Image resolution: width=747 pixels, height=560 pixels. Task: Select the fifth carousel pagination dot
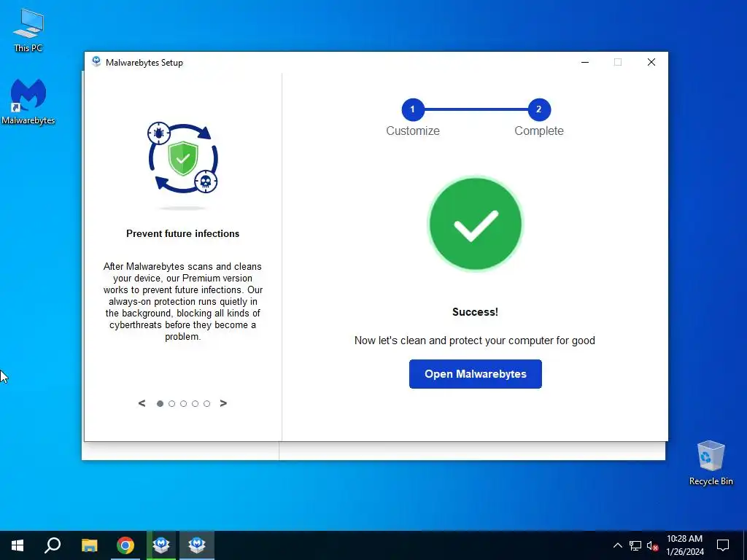(x=206, y=404)
